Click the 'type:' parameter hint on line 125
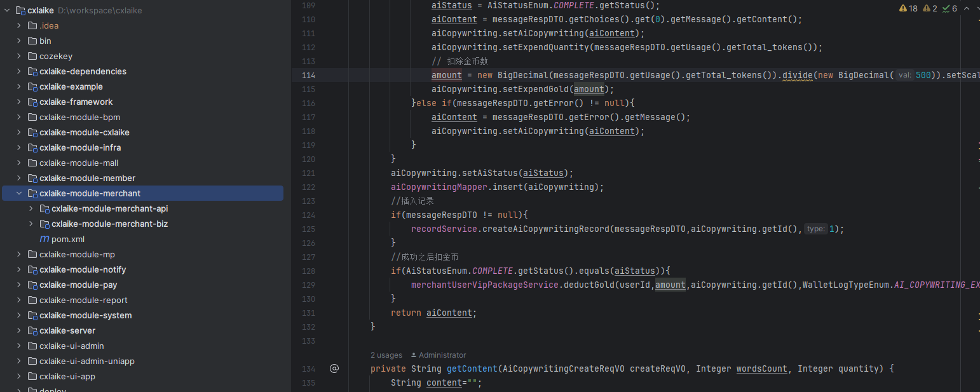 coord(816,229)
